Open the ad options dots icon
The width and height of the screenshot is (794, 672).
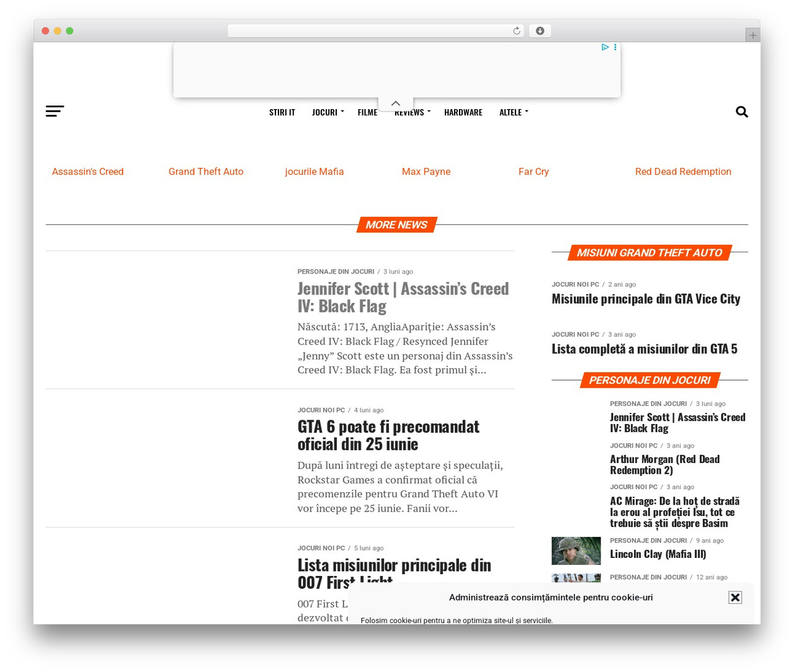[x=615, y=47]
